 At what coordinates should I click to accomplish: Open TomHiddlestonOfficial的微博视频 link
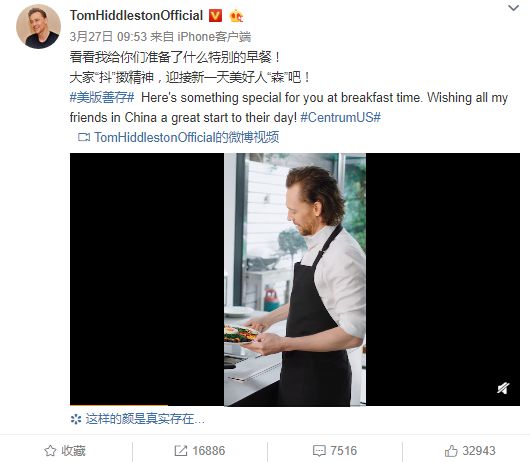[x=187, y=137]
